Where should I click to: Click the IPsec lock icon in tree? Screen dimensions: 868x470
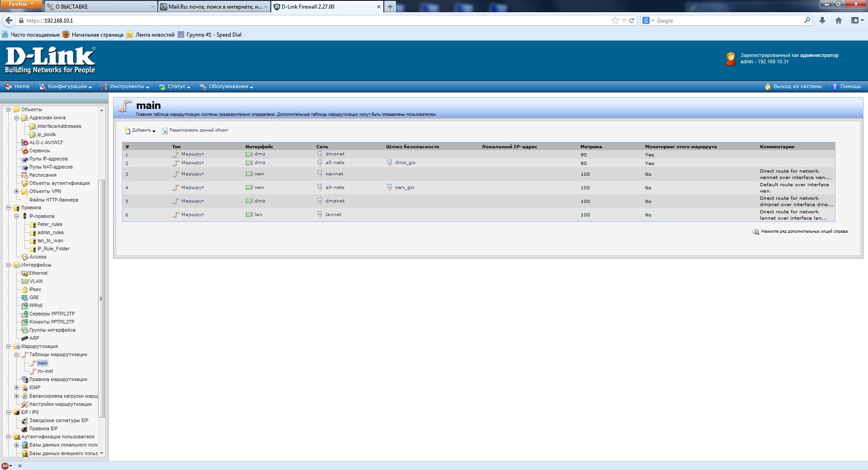(x=25, y=290)
